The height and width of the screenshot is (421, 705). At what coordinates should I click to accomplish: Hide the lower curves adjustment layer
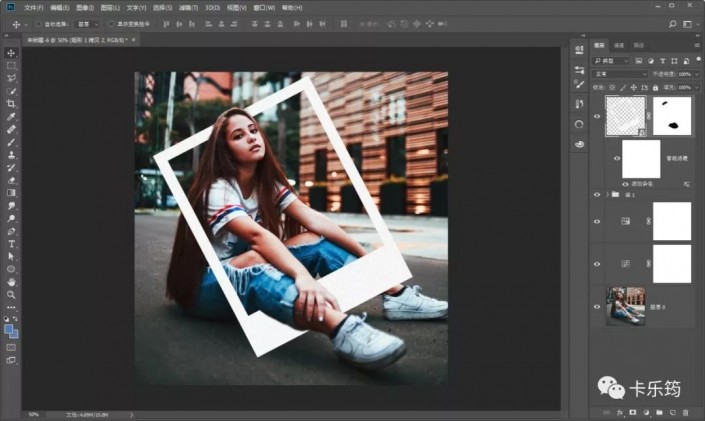click(597, 264)
